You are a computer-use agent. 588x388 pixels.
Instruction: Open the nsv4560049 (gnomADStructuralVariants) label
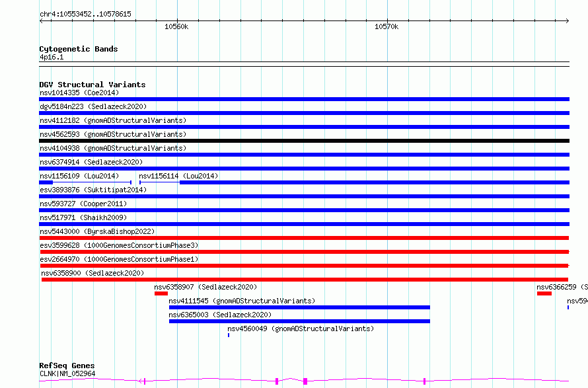click(x=301, y=329)
